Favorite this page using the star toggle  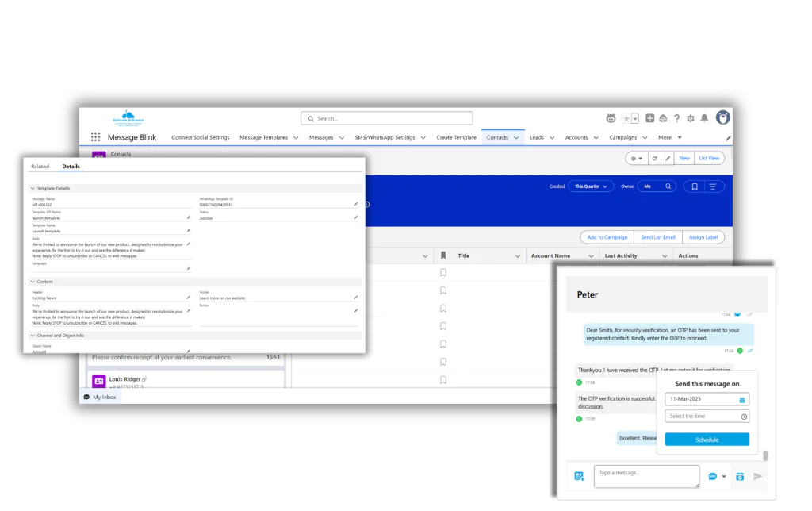pyautogui.click(x=626, y=117)
